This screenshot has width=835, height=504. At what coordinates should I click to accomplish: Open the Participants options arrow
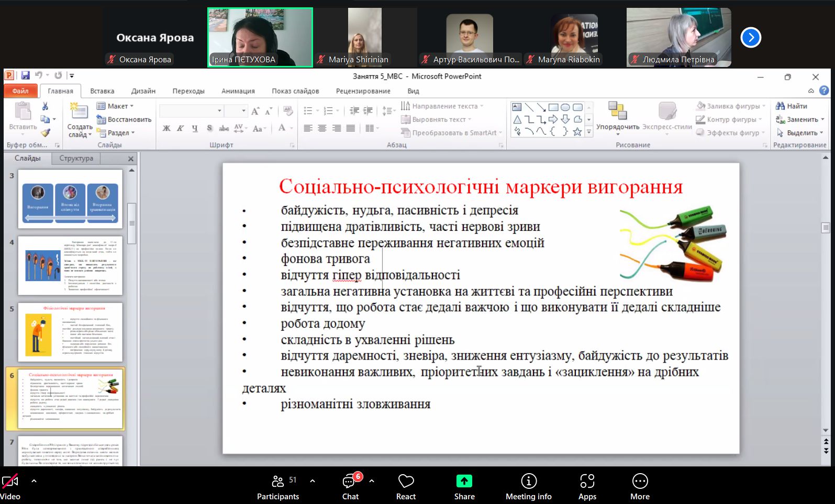click(x=313, y=480)
